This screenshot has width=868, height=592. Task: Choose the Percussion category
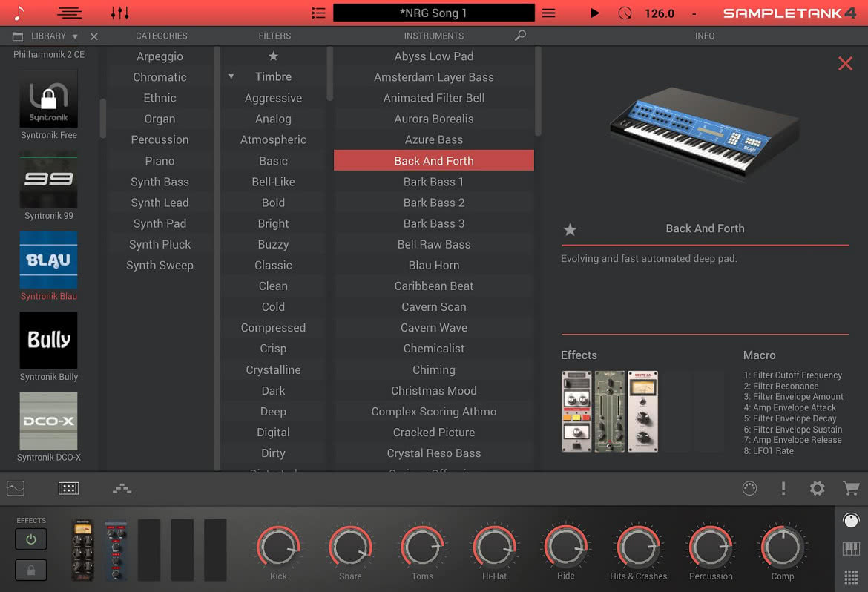click(x=160, y=140)
